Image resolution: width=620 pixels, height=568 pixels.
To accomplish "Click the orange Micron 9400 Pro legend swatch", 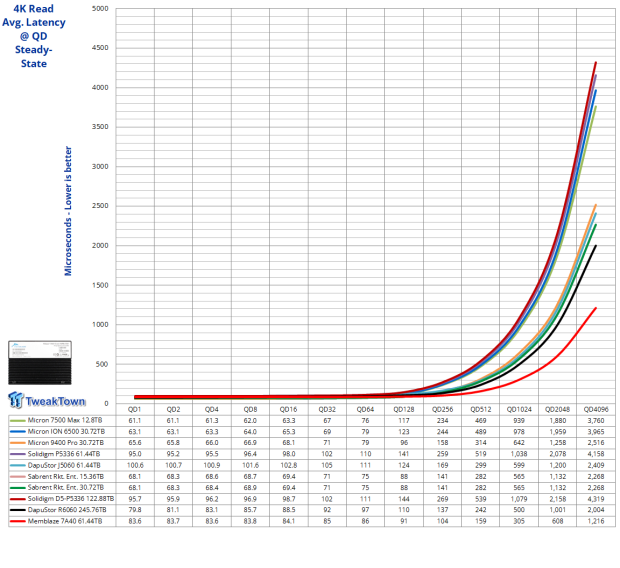I will click(x=18, y=443).
